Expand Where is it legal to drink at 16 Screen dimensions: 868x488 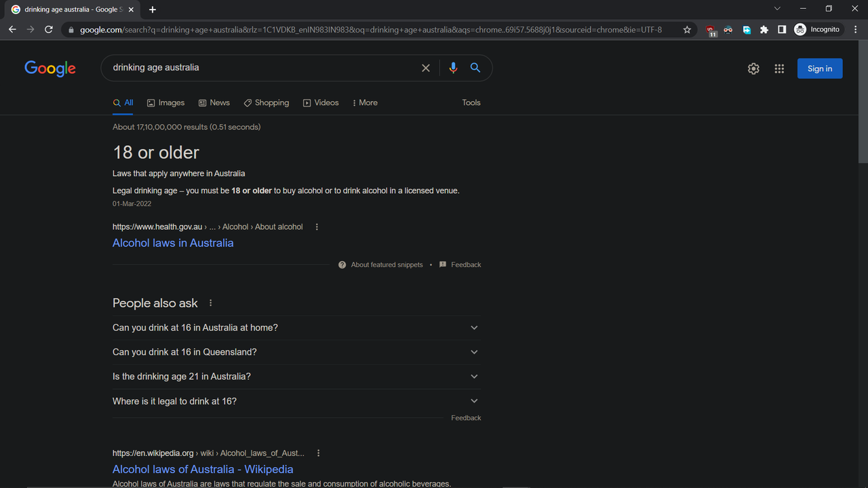click(x=296, y=401)
